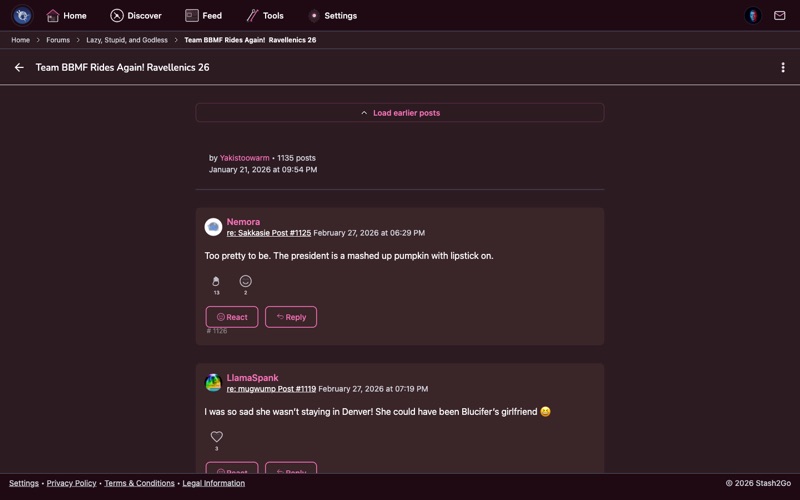Click the date January 21, 2026 at 09:54 PM
800x500 pixels.
coord(263,170)
